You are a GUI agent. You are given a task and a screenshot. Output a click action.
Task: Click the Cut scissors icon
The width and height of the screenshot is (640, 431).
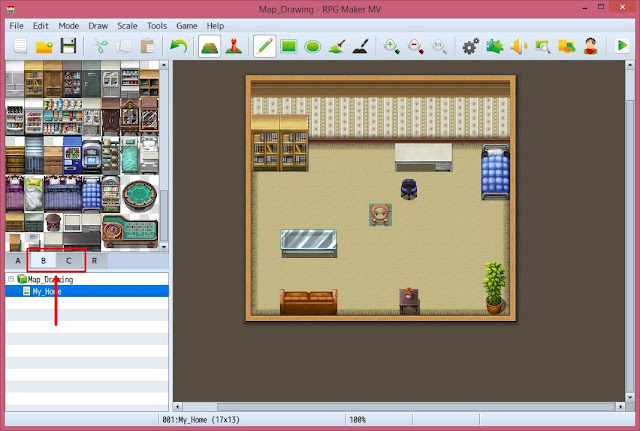pyautogui.click(x=99, y=46)
